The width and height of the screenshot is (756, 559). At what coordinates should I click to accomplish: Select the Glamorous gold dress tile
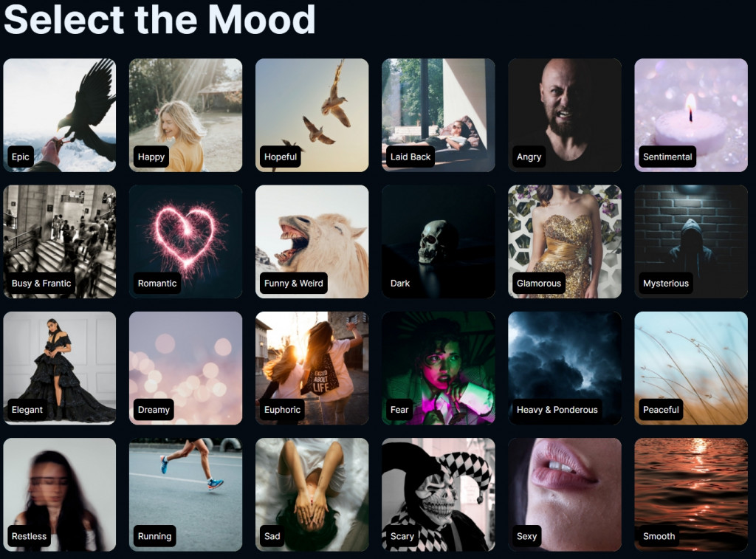[565, 241]
